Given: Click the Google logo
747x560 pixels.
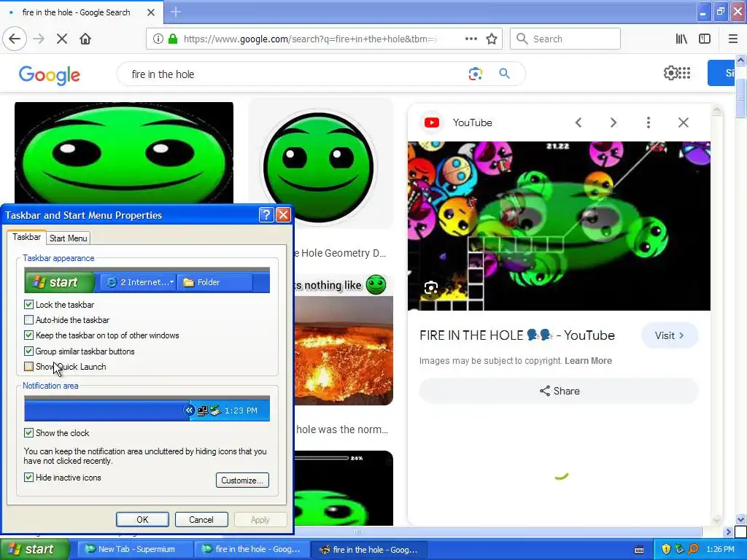Looking at the screenshot, I should click(x=50, y=75).
